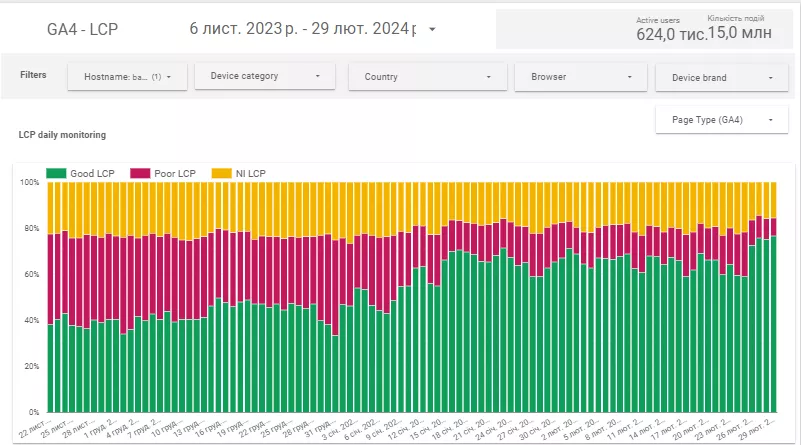Click the Filters label
This screenshot has height=445, width=801.
(x=33, y=75)
